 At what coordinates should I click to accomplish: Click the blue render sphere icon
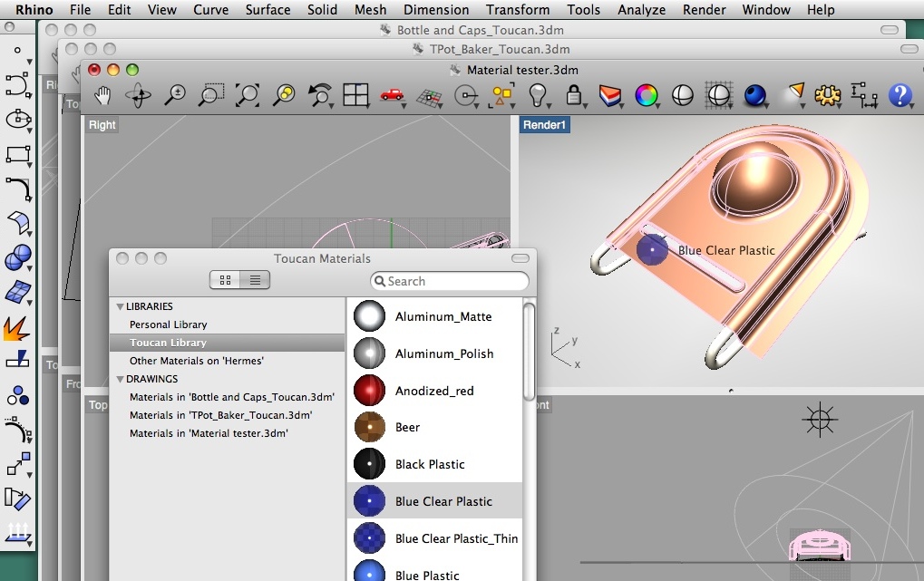coord(754,94)
